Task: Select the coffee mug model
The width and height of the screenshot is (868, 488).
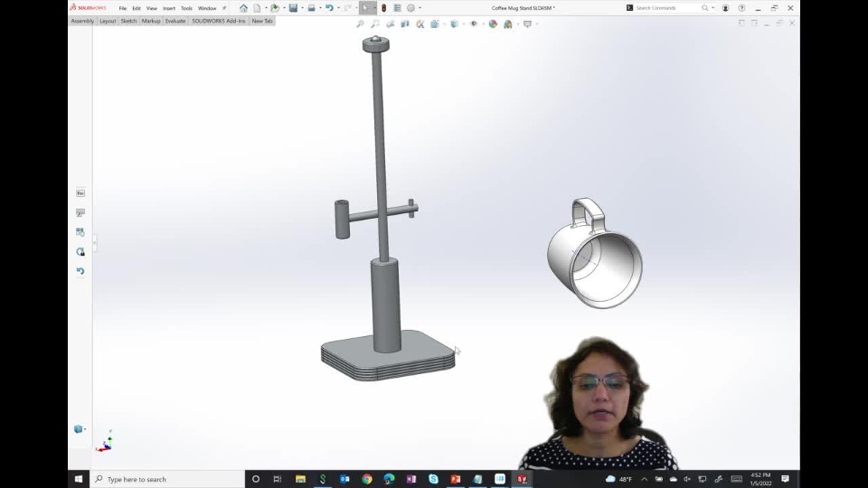Action: (x=596, y=255)
